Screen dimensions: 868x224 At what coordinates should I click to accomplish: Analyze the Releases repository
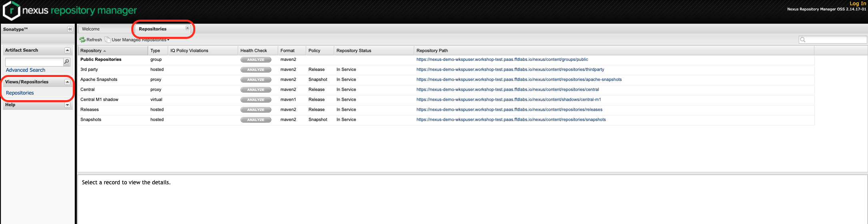(x=256, y=110)
